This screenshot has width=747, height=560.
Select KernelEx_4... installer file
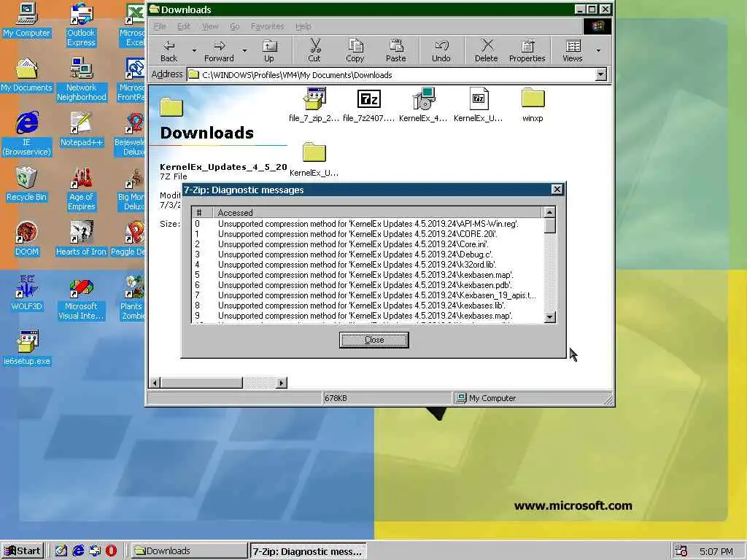(423, 105)
